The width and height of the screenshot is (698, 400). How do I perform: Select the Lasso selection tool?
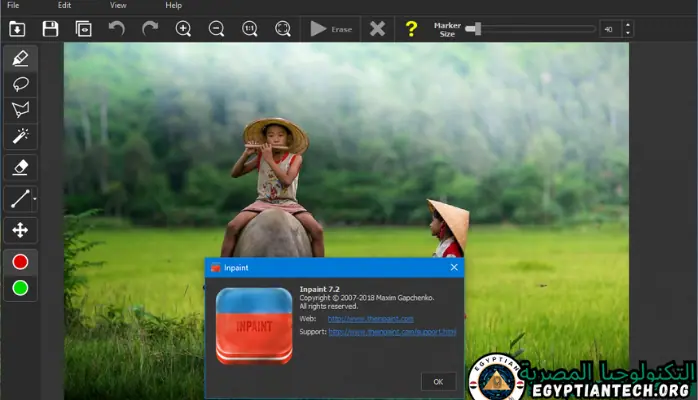click(x=19, y=84)
